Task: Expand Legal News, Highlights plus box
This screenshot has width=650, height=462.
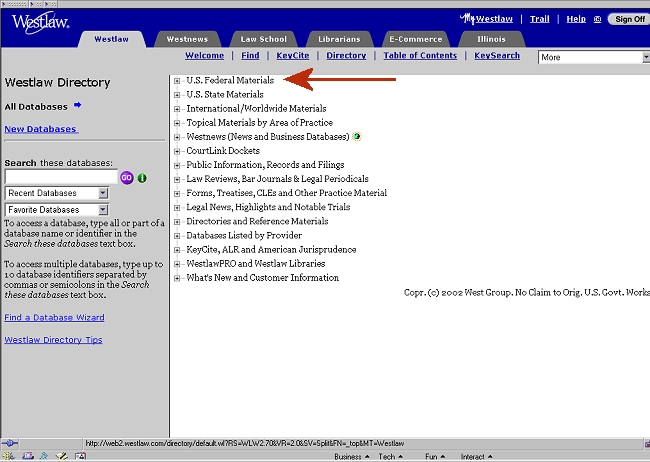Action: (177, 208)
